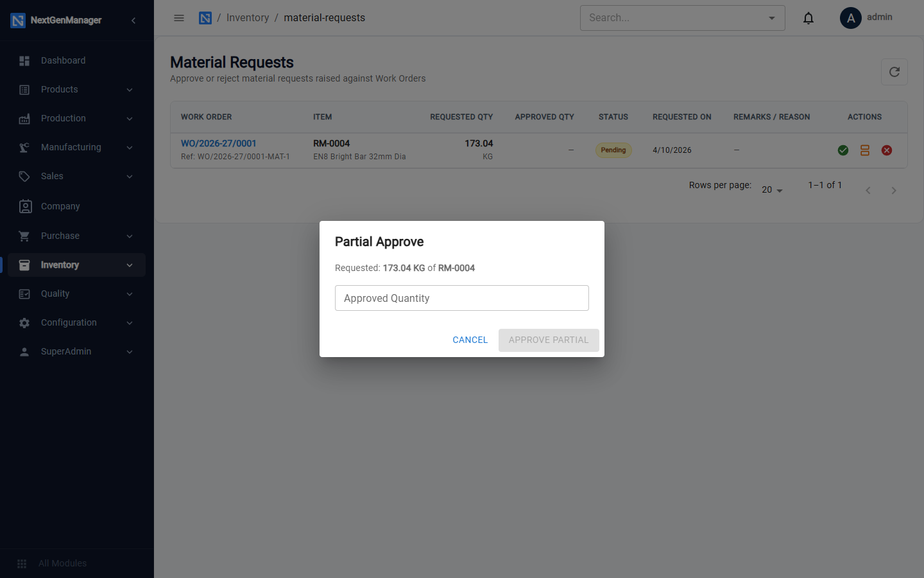924x578 pixels.
Task: Click the Work Order column header
Action: [206, 117]
